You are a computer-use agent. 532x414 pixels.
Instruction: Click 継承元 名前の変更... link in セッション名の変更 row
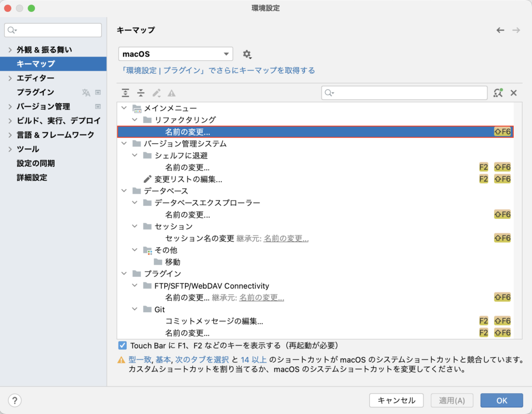pyautogui.click(x=286, y=238)
